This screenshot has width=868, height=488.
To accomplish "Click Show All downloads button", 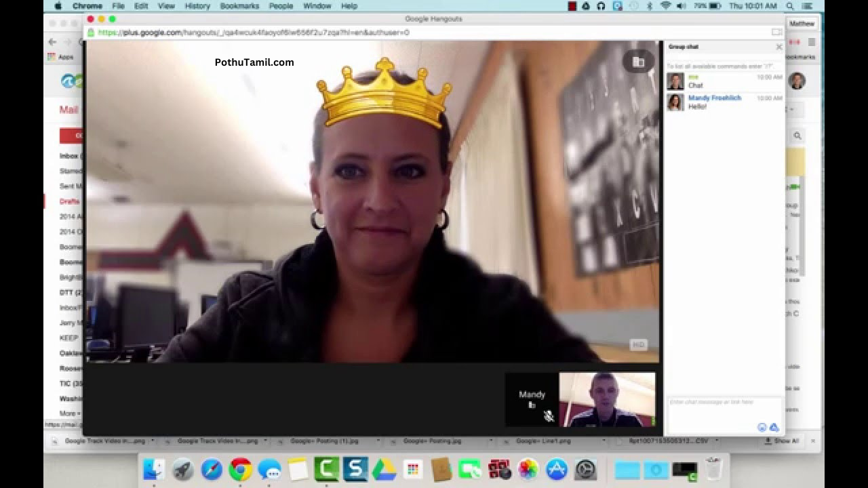I will 785,441.
